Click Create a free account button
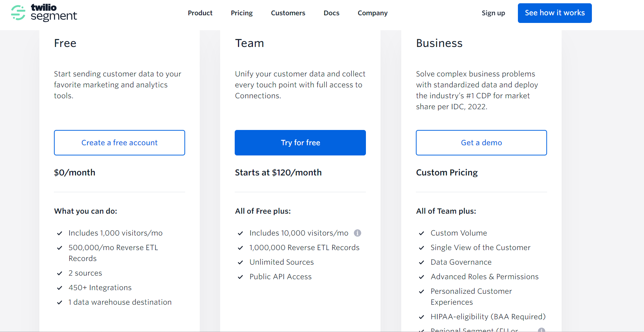Image resolution: width=644 pixels, height=332 pixels. [x=120, y=143]
